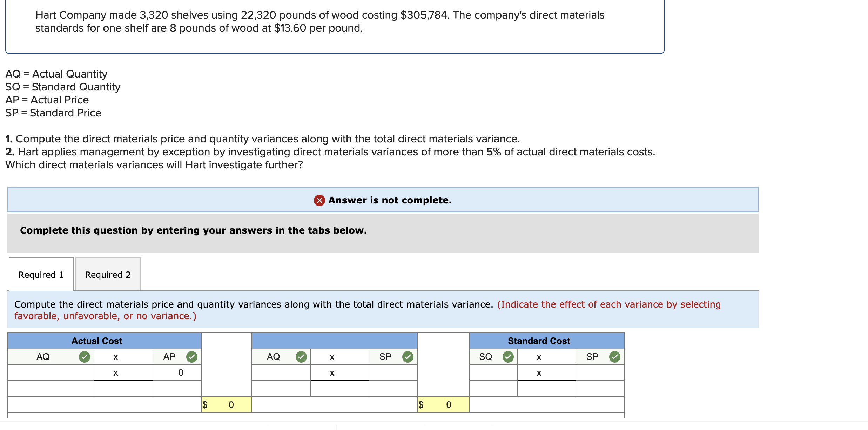Click the middle section AQ value field
The width and height of the screenshot is (868, 430).
click(x=281, y=372)
